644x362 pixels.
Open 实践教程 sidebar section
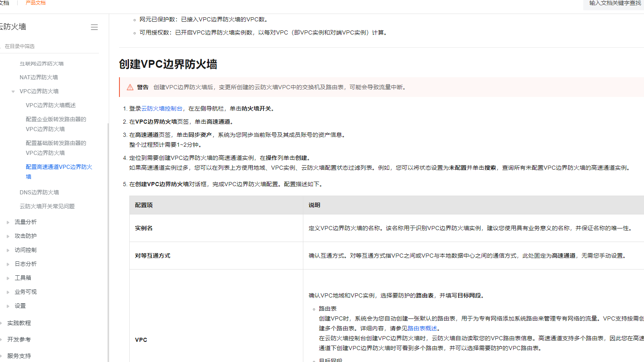[19, 323]
